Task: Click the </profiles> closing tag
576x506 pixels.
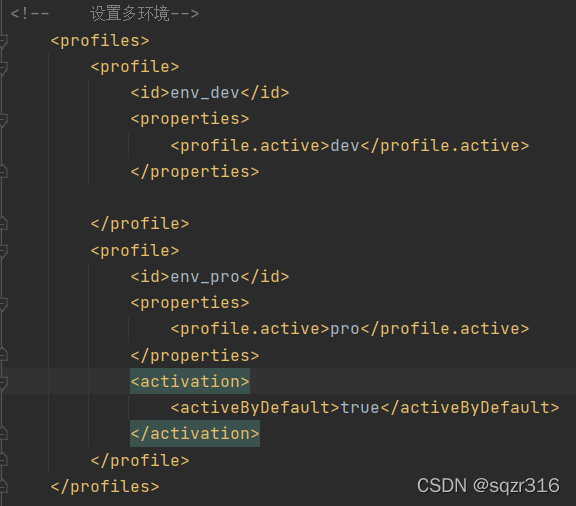Action: (105, 487)
